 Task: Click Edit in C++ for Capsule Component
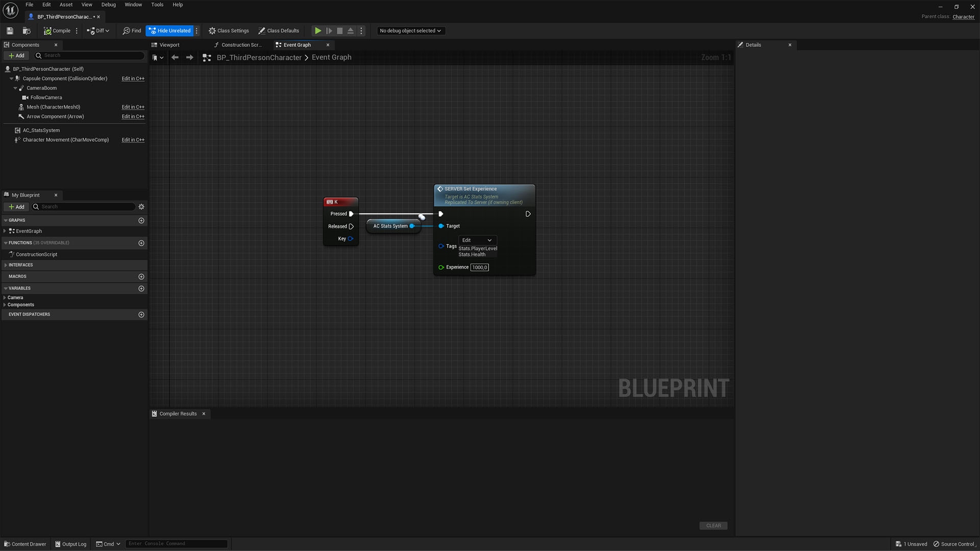coord(133,79)
